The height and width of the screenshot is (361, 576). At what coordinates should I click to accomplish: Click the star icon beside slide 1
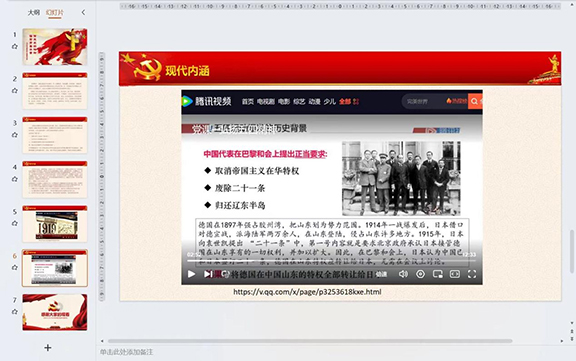(x=15, y=46)
